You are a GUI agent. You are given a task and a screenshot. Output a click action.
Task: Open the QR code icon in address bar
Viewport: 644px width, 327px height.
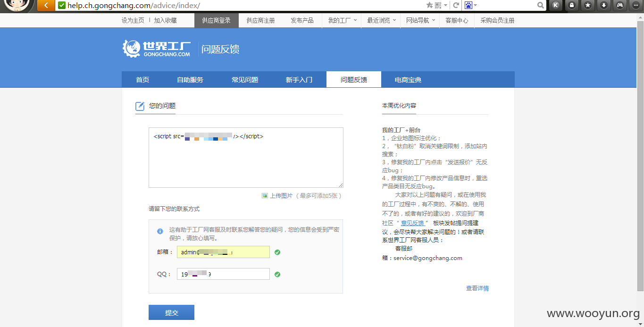coord(438,5)
